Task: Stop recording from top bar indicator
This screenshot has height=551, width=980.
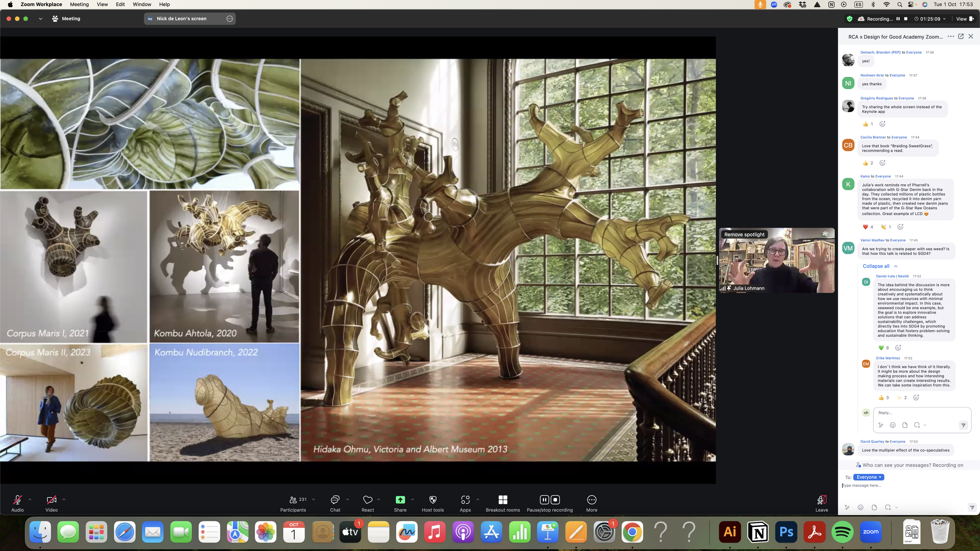Action: [x=906, y=19]
